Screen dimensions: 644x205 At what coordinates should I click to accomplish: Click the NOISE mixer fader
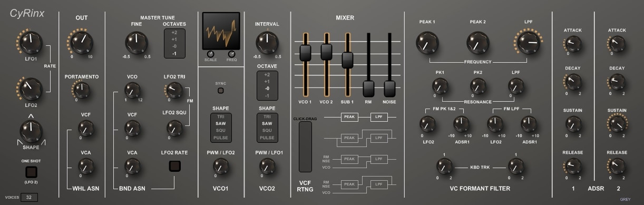389,88
